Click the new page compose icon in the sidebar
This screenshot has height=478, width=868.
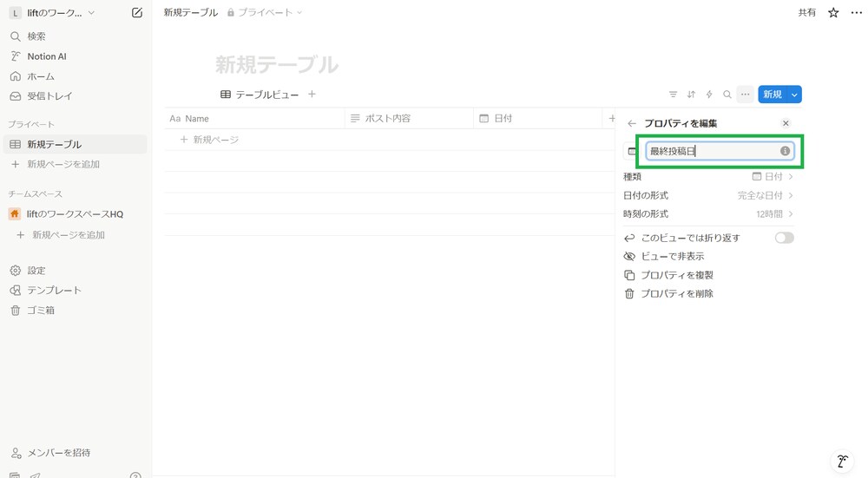[137, 13]
